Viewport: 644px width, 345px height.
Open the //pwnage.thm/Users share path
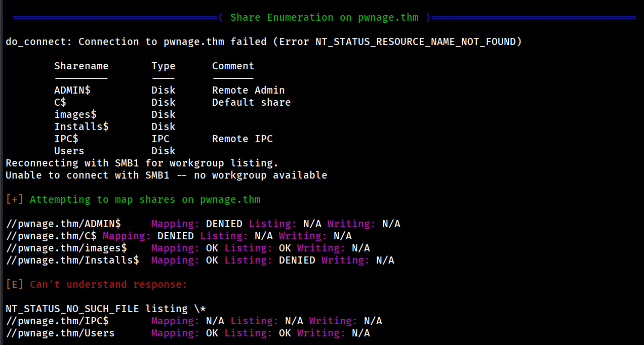tap(60, 333)
